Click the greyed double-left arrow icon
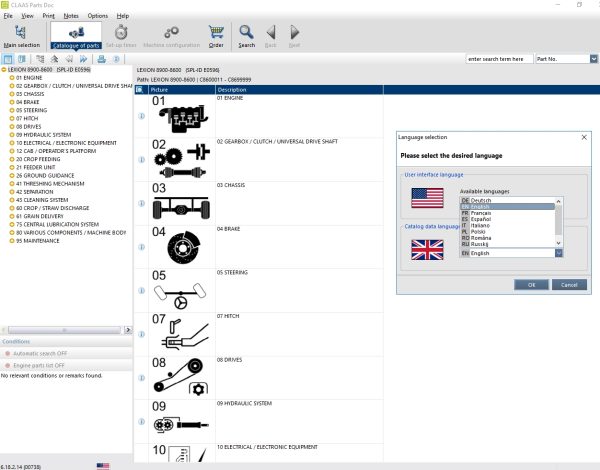600x470 pixels. click(x=69, y=59)
